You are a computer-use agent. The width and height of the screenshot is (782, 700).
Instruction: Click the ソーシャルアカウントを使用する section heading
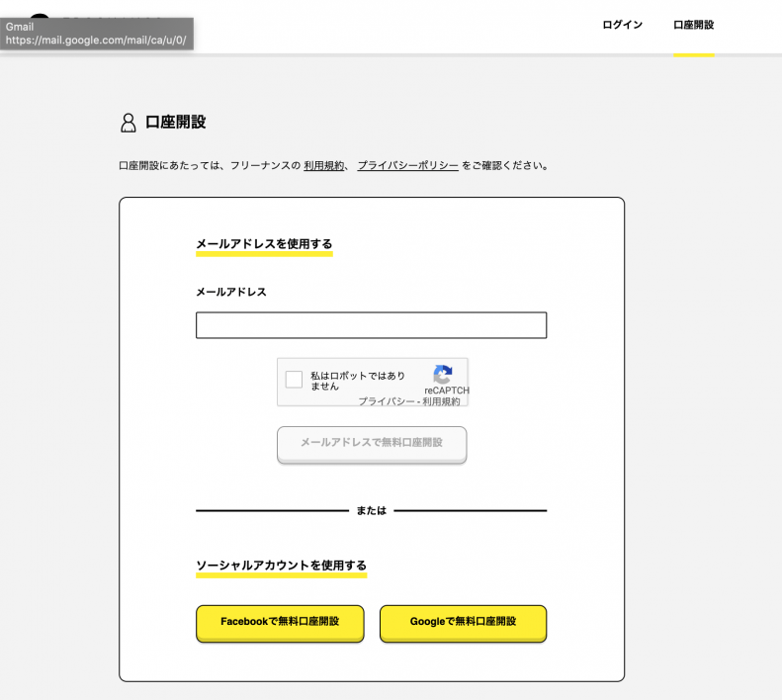[x=281, y=566]
